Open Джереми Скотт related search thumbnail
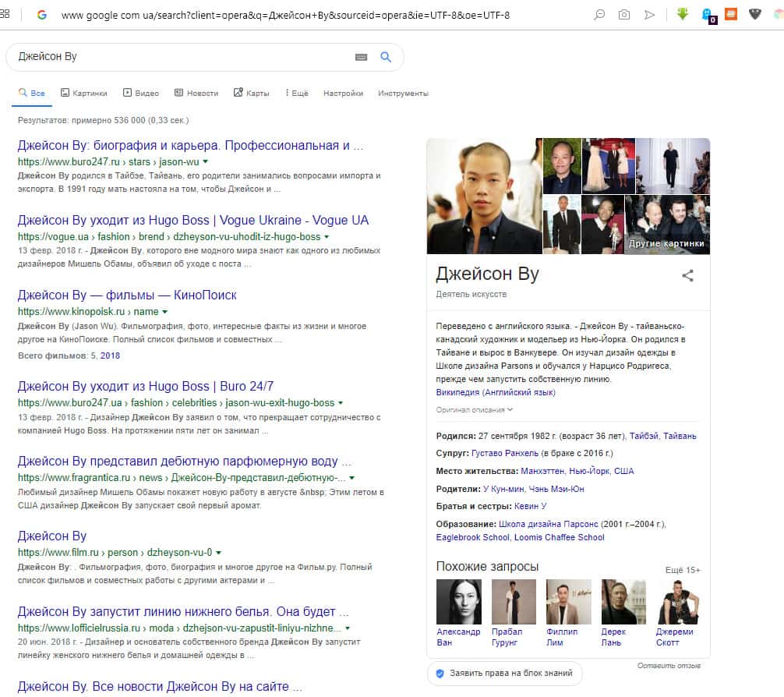The image size is (784, 697). click(x=679, y=602)
